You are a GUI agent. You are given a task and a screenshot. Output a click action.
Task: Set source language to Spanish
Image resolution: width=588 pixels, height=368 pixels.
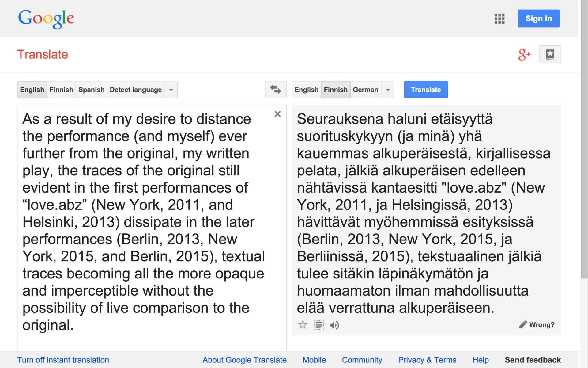point(91,90)
